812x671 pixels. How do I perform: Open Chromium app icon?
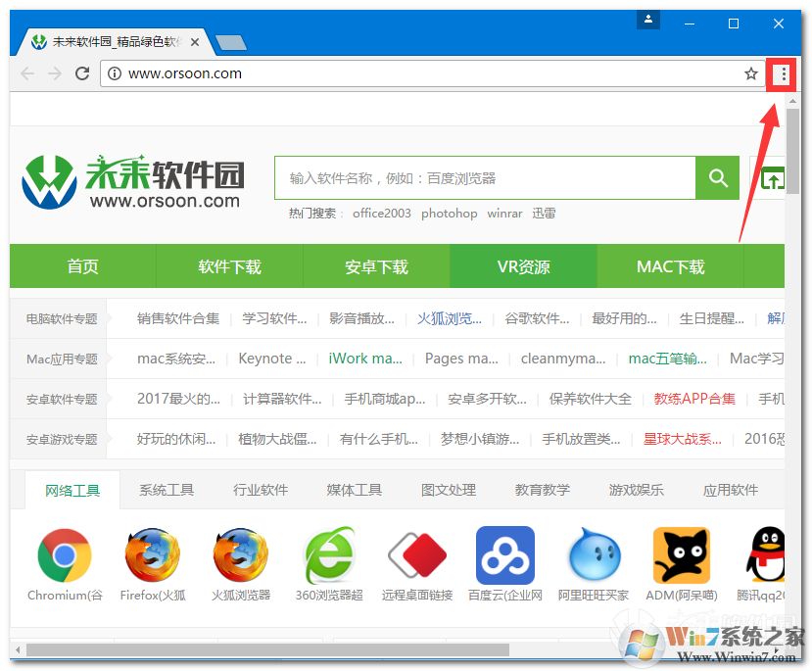[65, 555]
